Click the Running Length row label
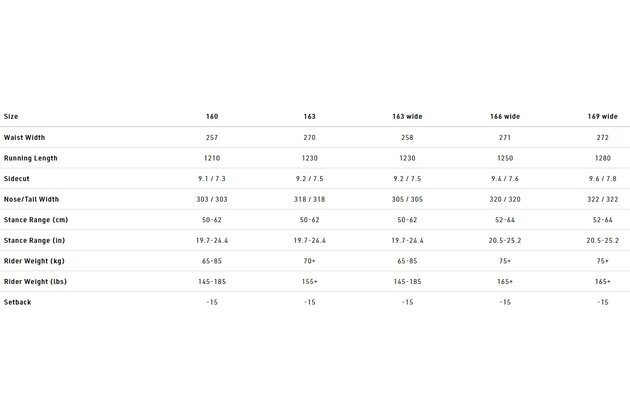 pyautogui.click(x=31, y=158)
